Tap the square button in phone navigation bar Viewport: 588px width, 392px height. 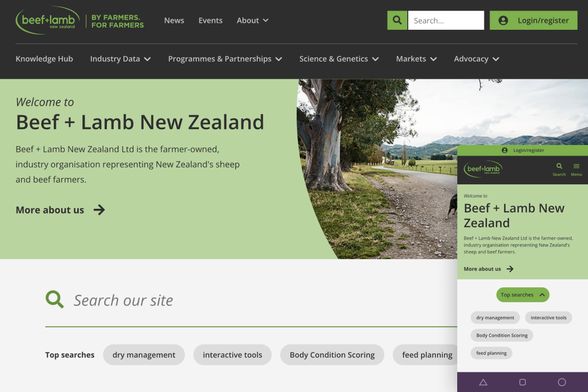click(x=523, y=382)
